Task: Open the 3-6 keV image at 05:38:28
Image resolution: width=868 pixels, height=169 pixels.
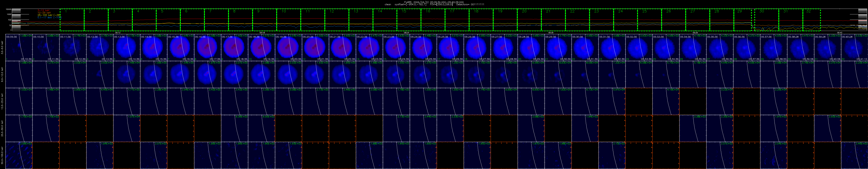Action: coord(801,47)
